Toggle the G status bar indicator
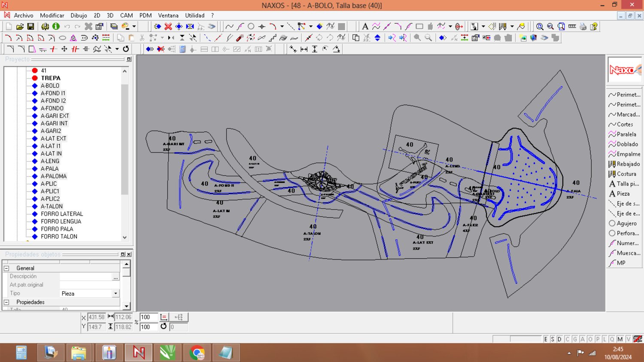 click(x=575, y=339)
